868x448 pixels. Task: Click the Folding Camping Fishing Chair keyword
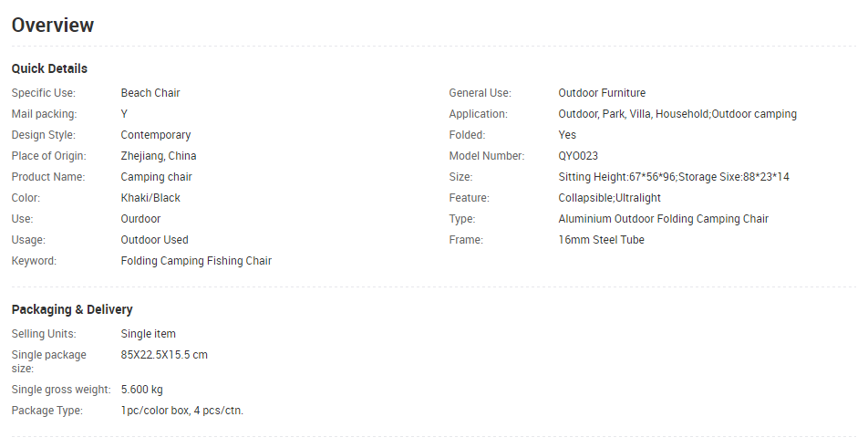coord(196,261)
